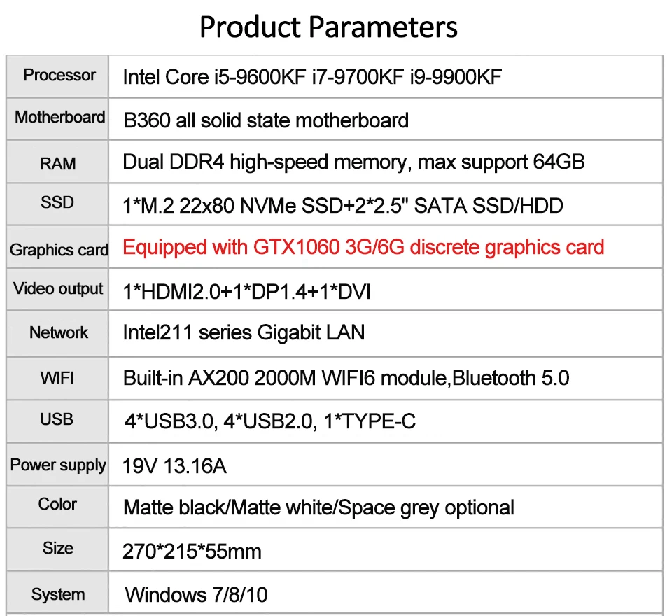This screenshot has height=616, width=672.
Task: Click Intel211 series Gigabit LAN text
Action: [x=244, y=333]
